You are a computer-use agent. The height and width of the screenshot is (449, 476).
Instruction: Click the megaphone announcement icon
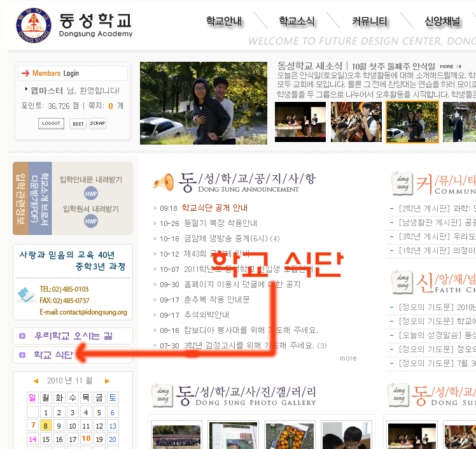164,182
